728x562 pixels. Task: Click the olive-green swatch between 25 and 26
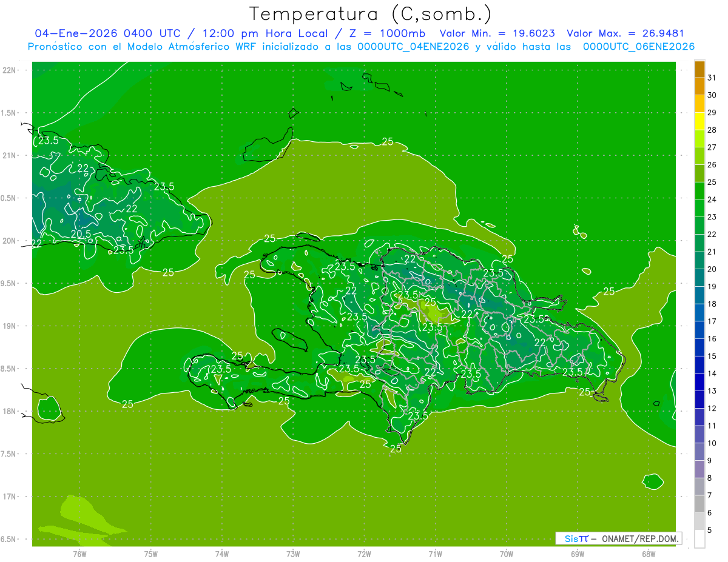[x=699, y=173]
